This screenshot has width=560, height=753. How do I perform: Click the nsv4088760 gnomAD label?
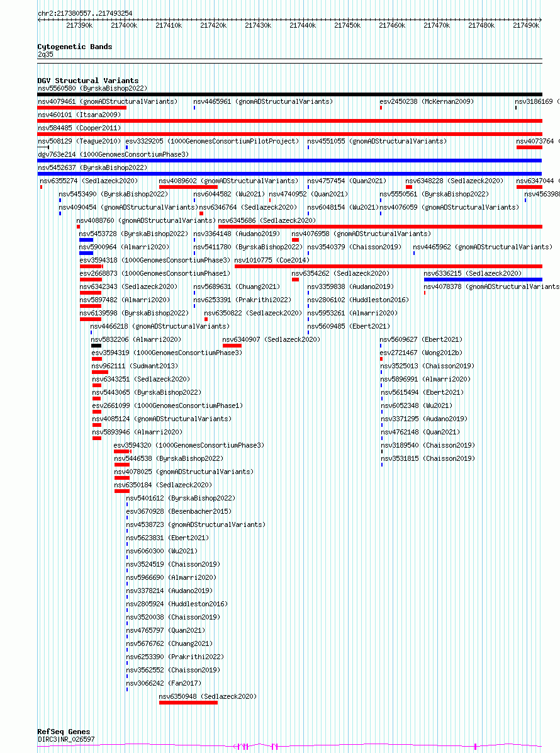pyautogui.click(x=146, y=220)
